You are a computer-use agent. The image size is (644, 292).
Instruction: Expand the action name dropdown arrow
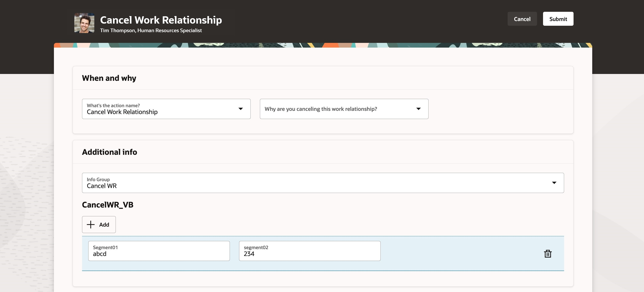tap(241, 109)
